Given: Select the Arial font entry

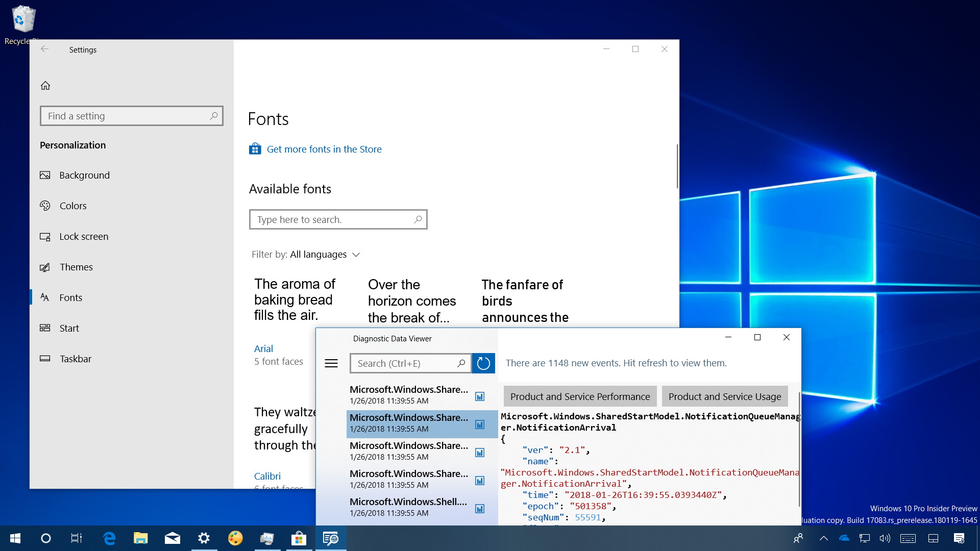Looking at the screenshot, I should point(263,348).
